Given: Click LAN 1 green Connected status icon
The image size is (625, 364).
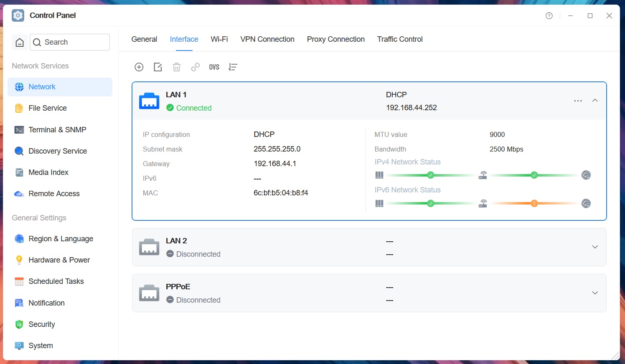Looking at the screenshot, I should (x=170, y=108).
